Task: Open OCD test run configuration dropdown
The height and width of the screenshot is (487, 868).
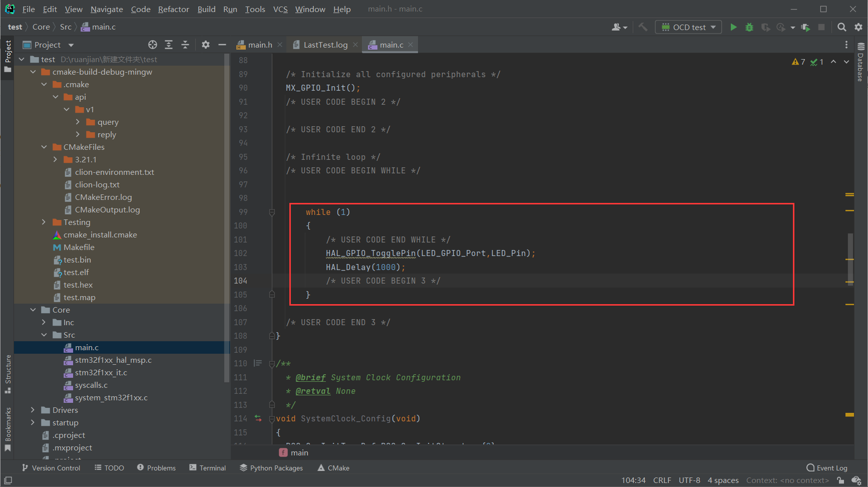Action: (688, 27)
